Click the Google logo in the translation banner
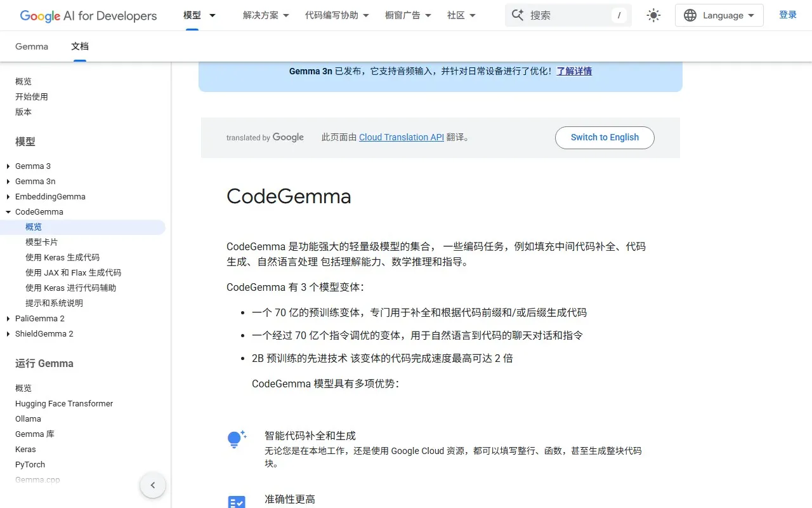Image resolution: width=812 pixels, height=508 pixels. tap(289, 137)
